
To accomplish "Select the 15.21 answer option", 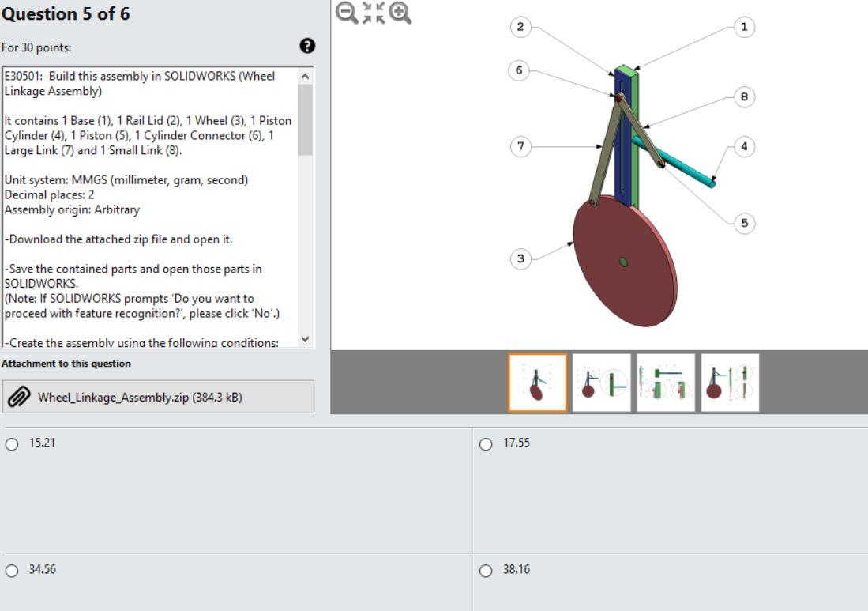I will coord(12,444).
